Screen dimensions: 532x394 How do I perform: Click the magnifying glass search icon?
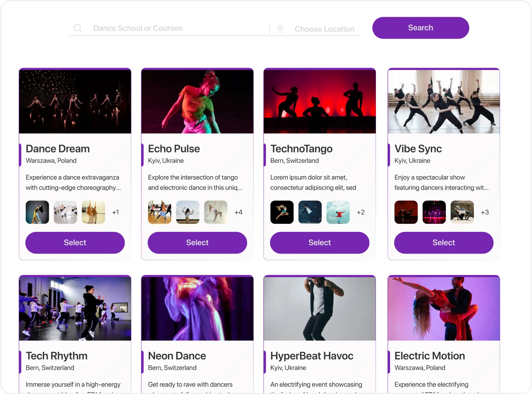pos(78,28)
